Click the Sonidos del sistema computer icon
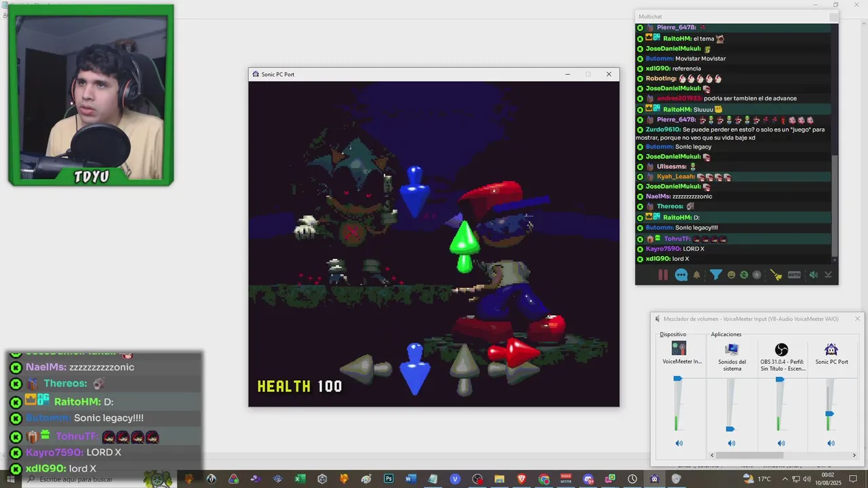 coord(731,349)
